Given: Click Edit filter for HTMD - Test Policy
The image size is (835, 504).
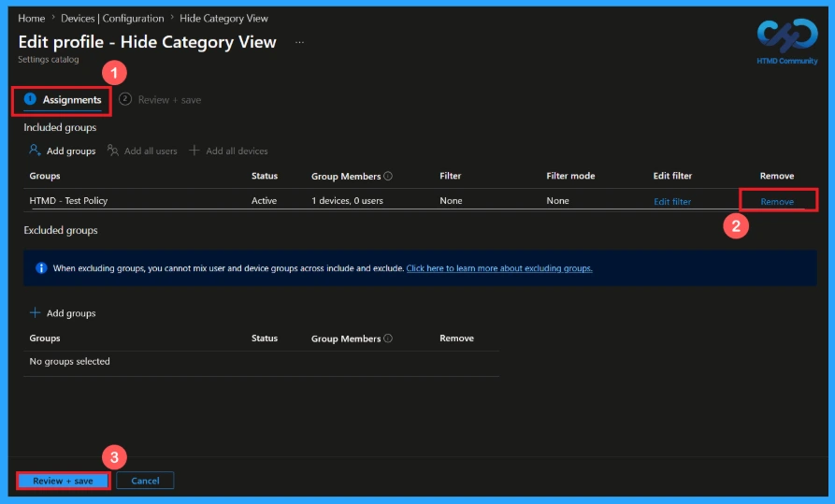Looking at the screenshot, I should pos(672,201).
